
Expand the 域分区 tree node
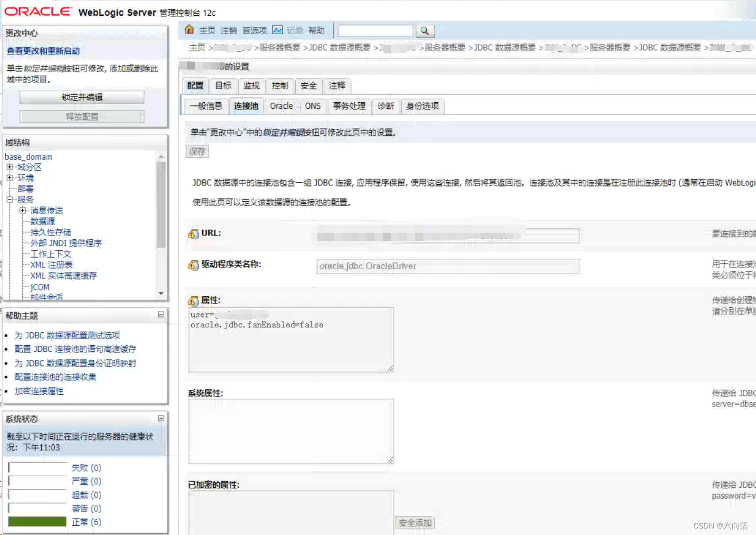(9, 167)
